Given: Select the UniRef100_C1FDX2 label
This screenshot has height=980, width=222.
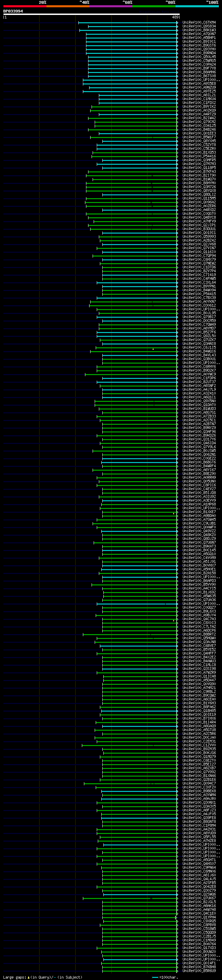Looking at the screenshot, I should [199, 103].
